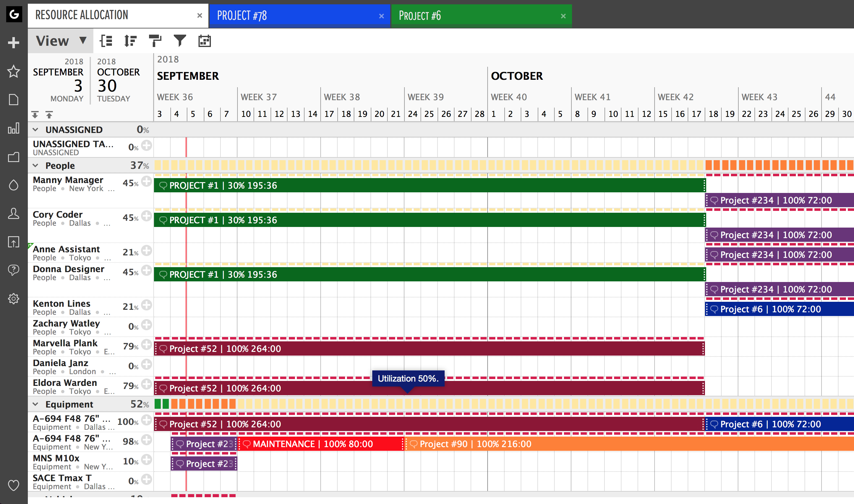The height and width of the screenshot is (504, 854).
Task: Open the settings gear in sidebar
Action: point(14,298)
